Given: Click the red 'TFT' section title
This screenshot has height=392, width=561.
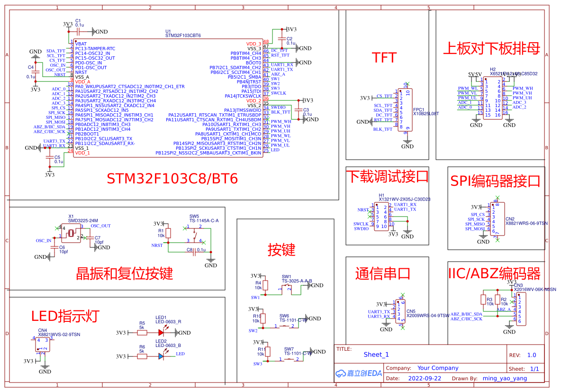Looking at the screenshot, I should [x=384, y=58].
